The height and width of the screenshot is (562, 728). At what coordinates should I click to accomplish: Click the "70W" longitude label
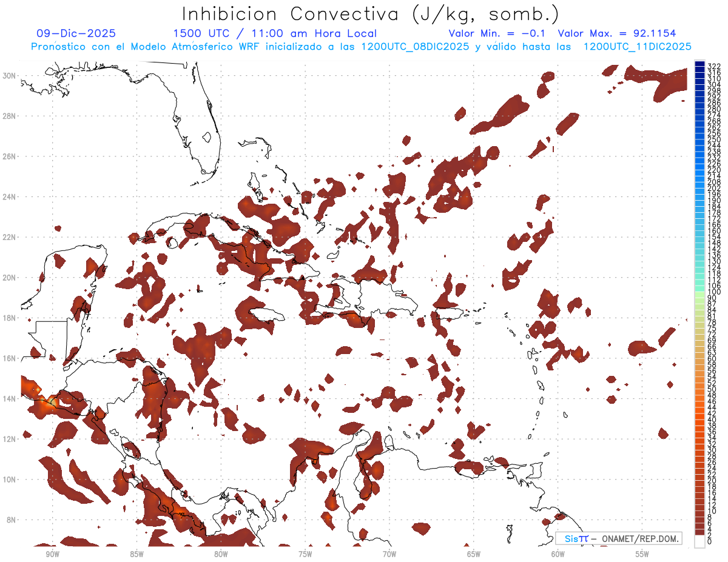tap(389, 554)
